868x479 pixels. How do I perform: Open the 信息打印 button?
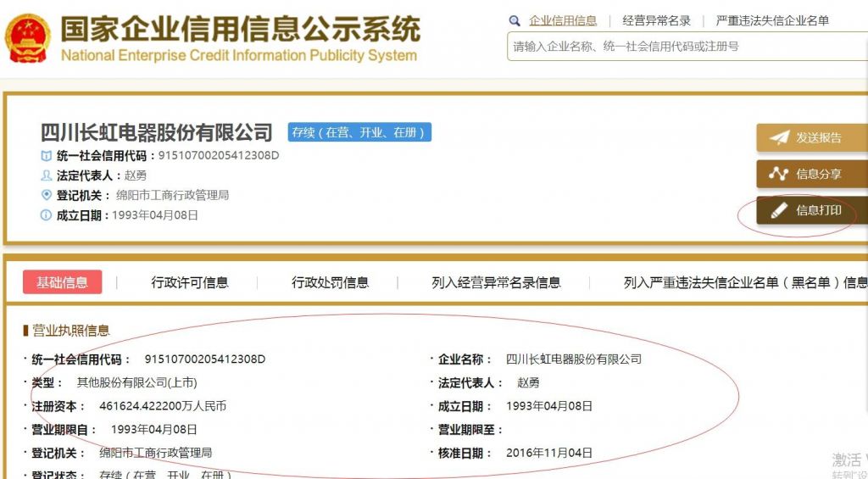point(812,210)
